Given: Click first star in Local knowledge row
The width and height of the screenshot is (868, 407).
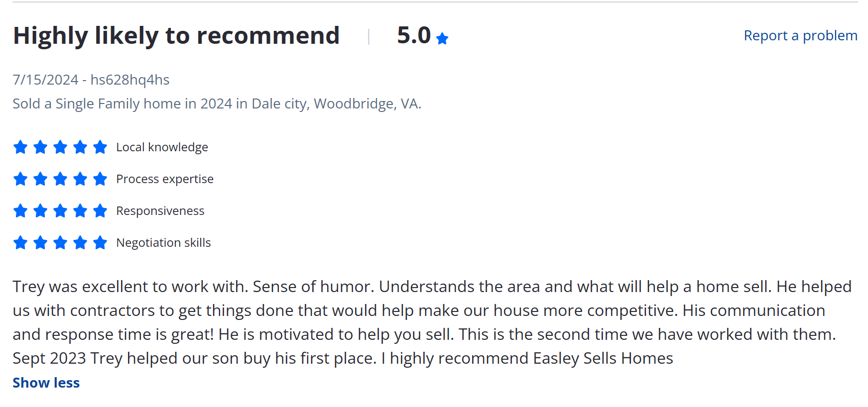Looking at the screenshot, I should pos(20,147).
